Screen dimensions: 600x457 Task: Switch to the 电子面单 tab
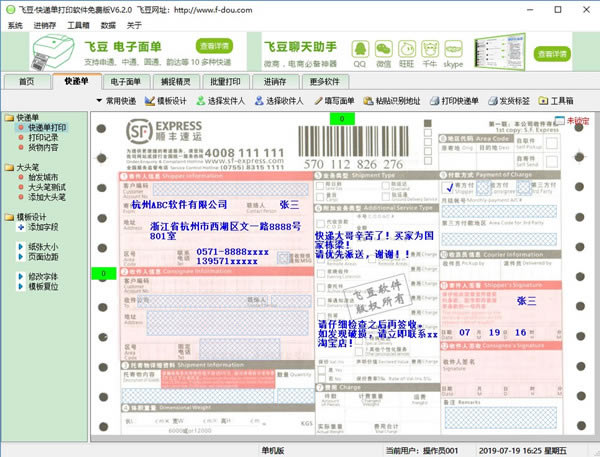pos(126,81)
